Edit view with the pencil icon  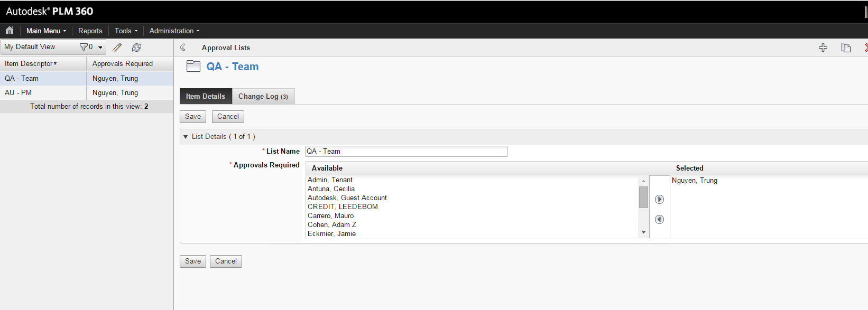117,48
